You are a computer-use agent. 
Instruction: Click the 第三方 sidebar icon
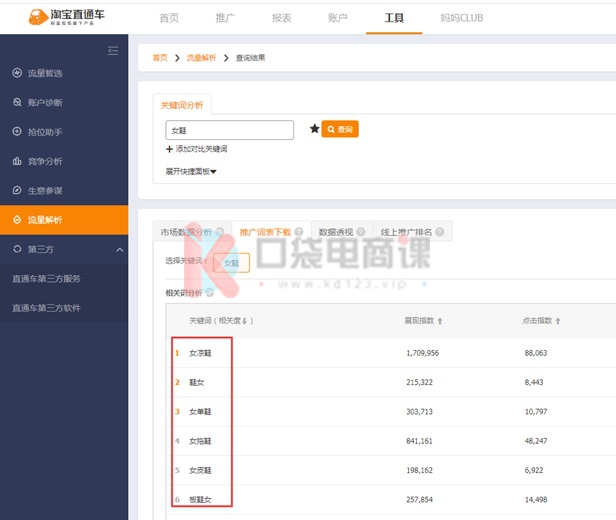tap(17, 249)
